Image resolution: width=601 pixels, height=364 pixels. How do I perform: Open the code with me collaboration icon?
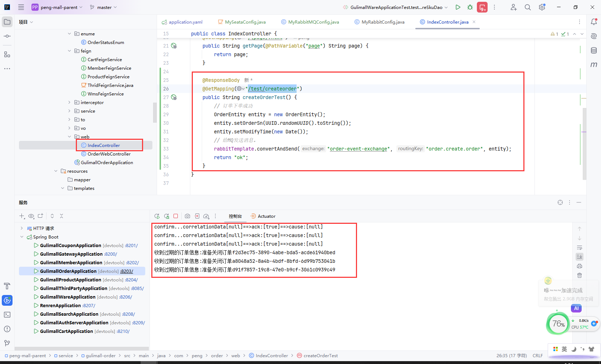click(514, 7)
